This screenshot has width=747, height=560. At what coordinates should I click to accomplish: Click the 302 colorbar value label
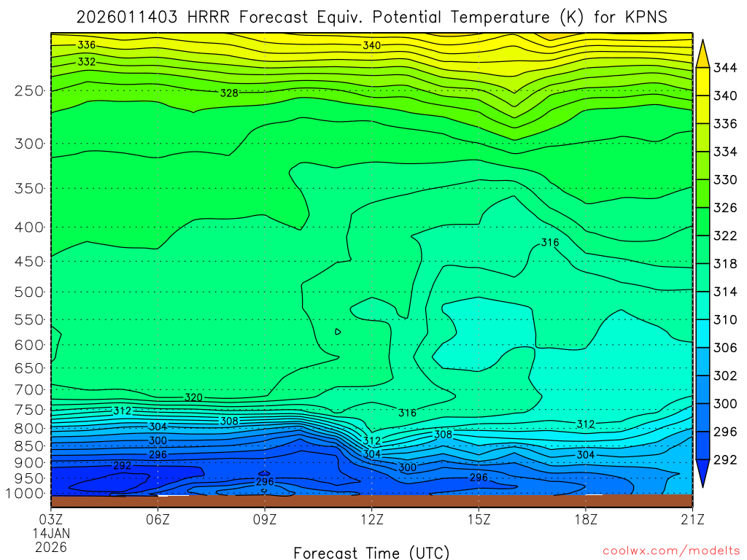tap(724, 376)
